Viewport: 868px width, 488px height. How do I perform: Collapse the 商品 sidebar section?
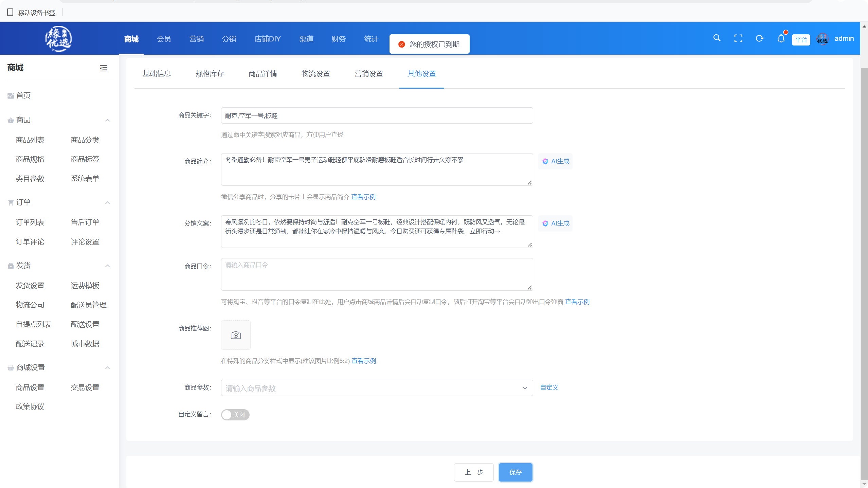click(107, 120)
